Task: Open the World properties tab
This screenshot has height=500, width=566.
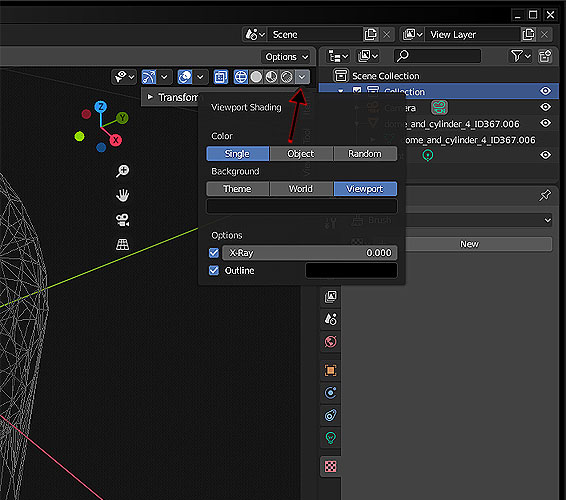Action: coord(330,342)
